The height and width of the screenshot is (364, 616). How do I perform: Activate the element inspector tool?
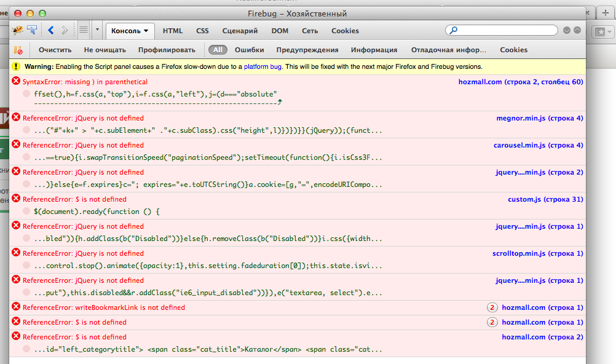pos(31,30)
